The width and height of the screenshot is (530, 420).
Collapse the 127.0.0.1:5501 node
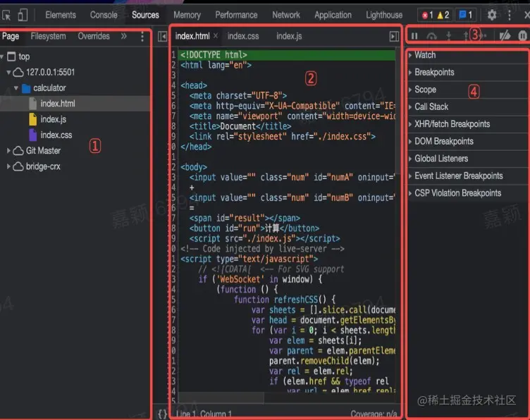pos(8,72)
